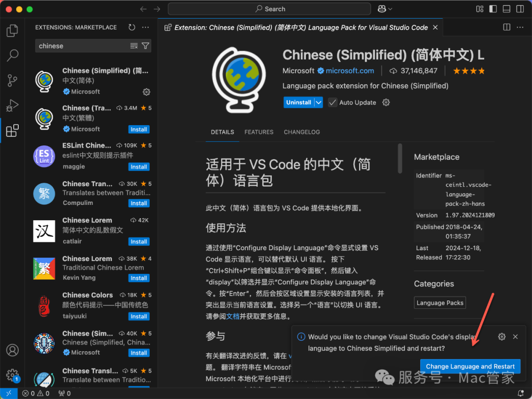Viewport: 532px width, 399px height.
Task: Expand the Uninstall button dropdown arrow
Action: 319,102
